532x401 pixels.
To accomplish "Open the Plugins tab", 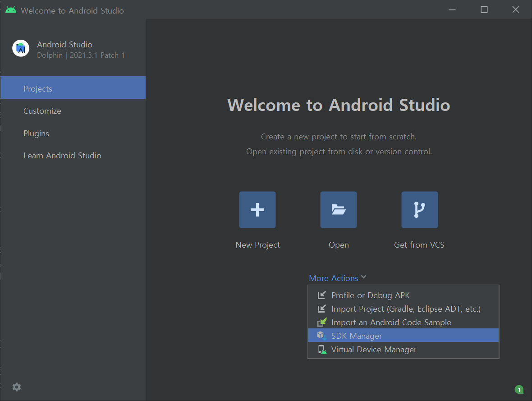I will pos(73,133).
